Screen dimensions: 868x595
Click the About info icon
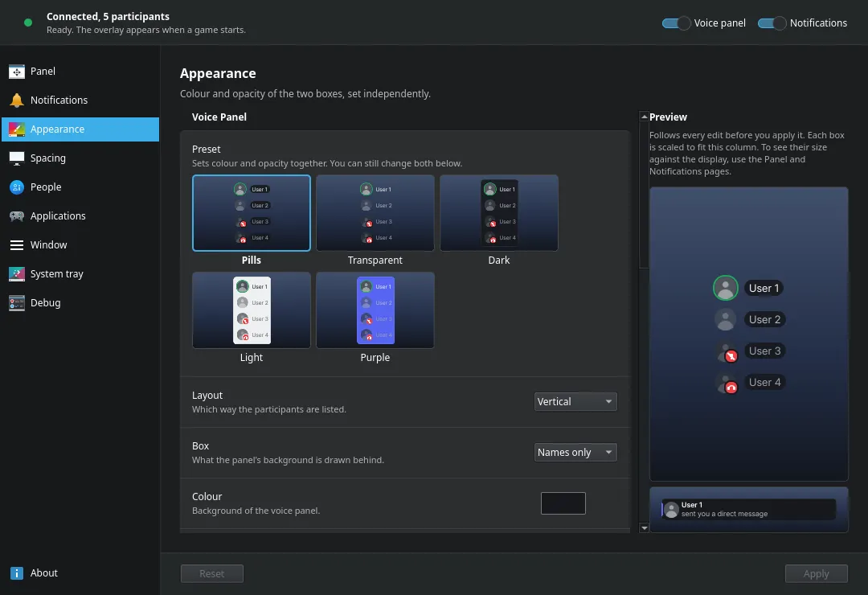click(x=17, y=572)
